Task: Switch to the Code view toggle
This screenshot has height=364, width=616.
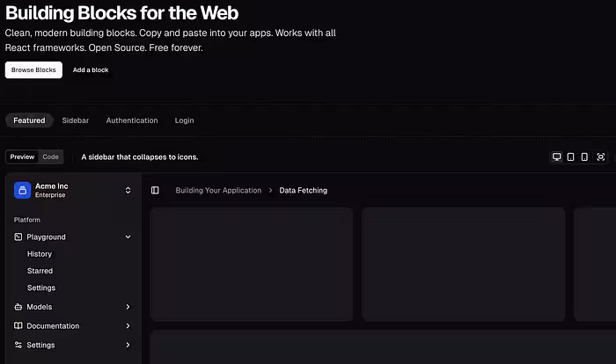Action: (x=50, y=157)
